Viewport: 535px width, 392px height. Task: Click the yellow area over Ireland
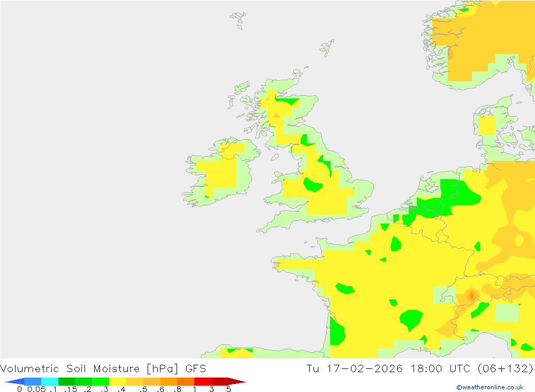pos(220,174)
